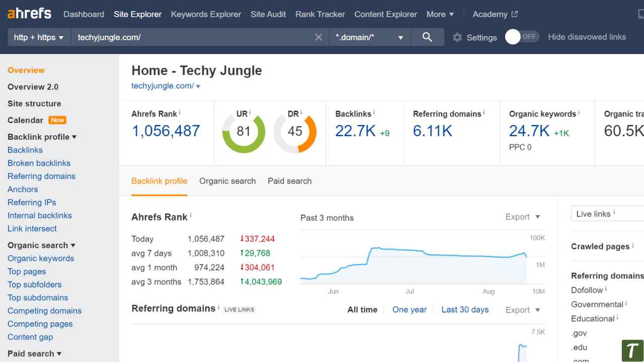The image size is (644, 362).
Task: Click the 1,056,487 Ahrefs Rank value
Action: (166, 131)
